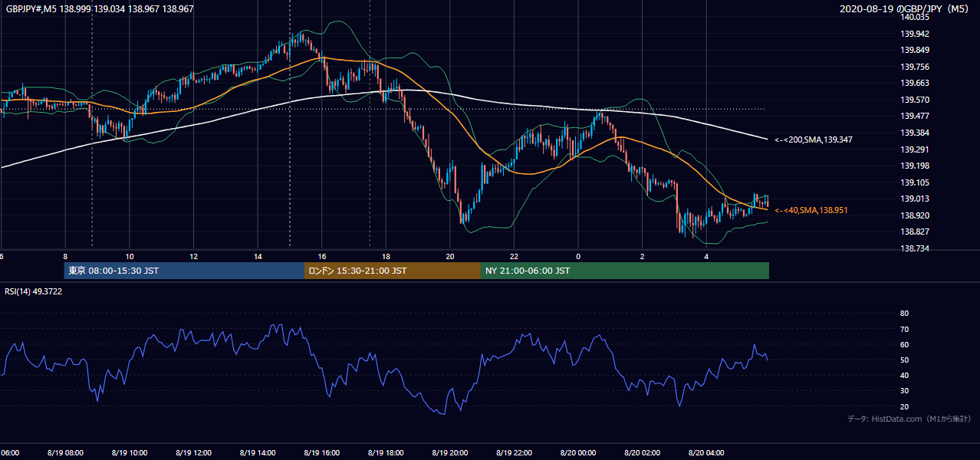Click RSI scale value 40
The image size is (980, 460).
pos(904,376)
